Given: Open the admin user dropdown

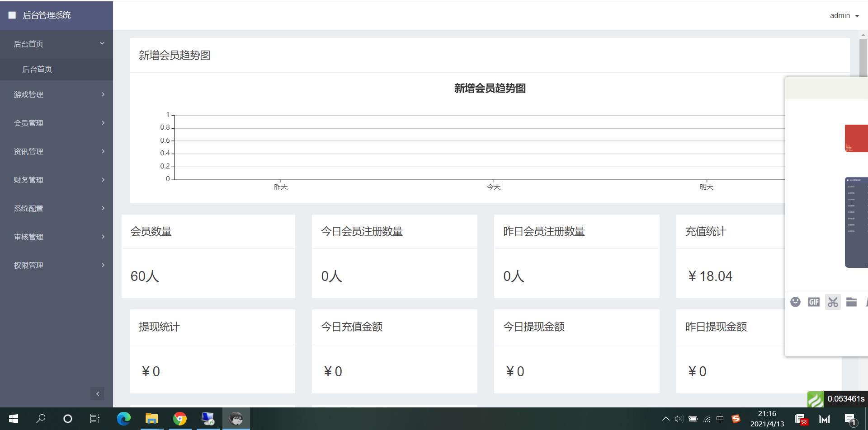Looking at the screenshot, I should [x=844, y=16].
